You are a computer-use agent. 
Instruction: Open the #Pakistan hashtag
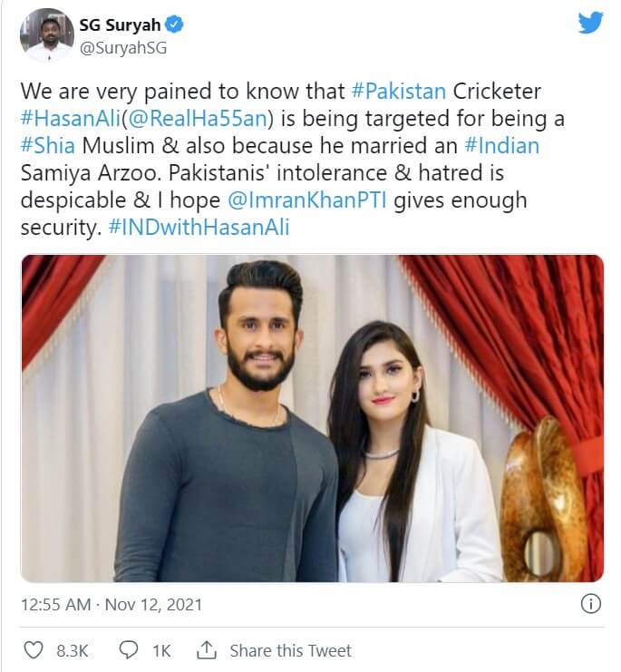[x=398, y=92]
